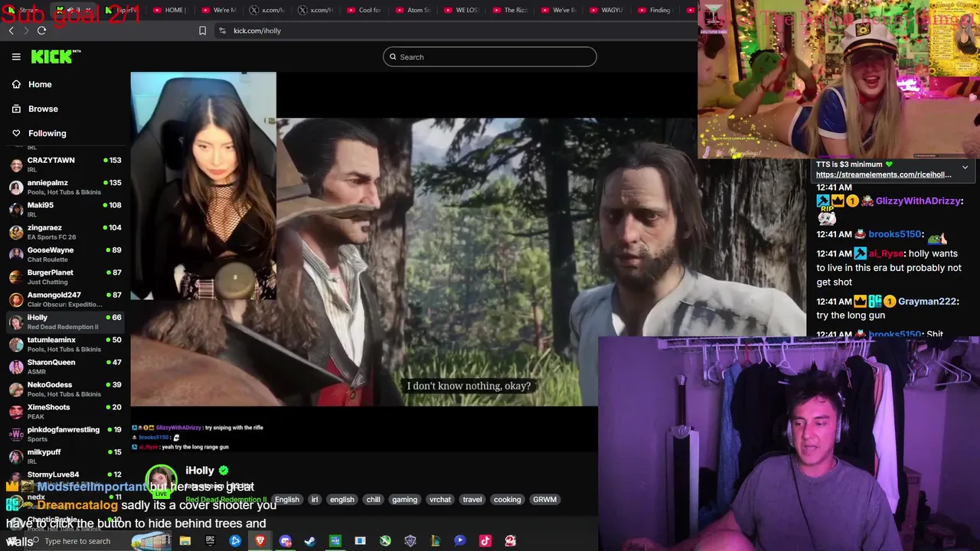Select iHolly in the sidebar list
The width and height of the screenshot is (980, 551).
point(64,321)
